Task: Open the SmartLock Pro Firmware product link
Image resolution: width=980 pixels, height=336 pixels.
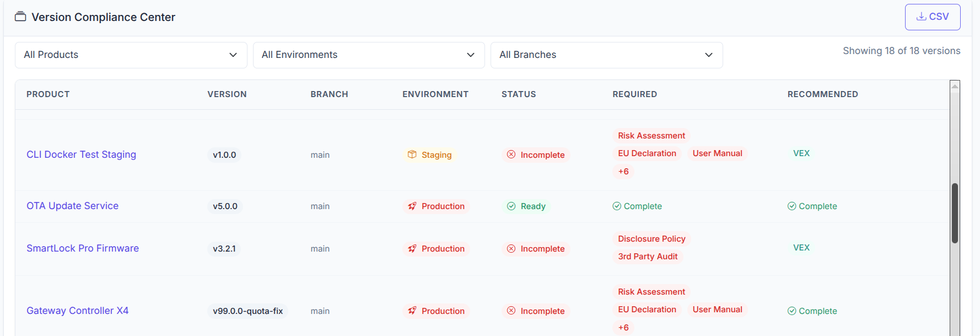Action: point(83,248)
